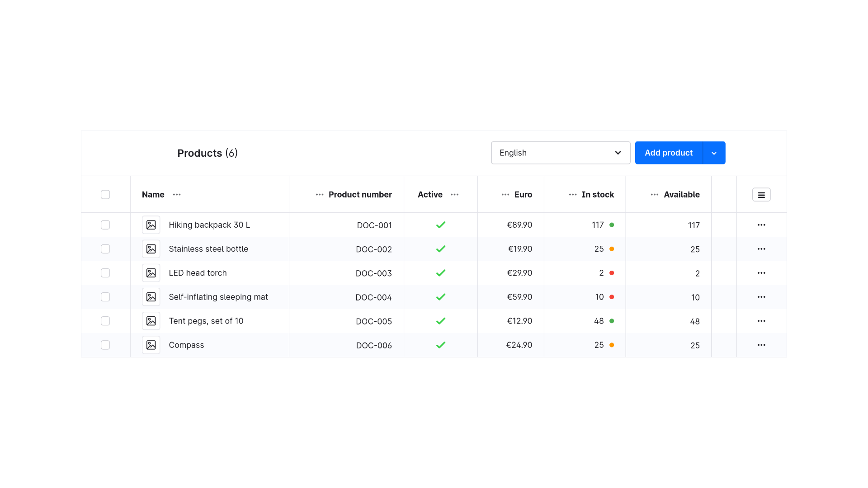Click image placeholder of Stainless steel bottle
Viewport: 868px width, 488px height.
click(x=151, y=249)
